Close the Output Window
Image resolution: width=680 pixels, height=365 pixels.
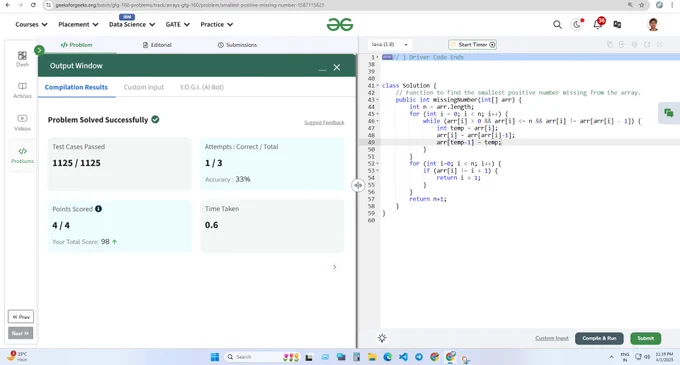[x=337, y=68]
